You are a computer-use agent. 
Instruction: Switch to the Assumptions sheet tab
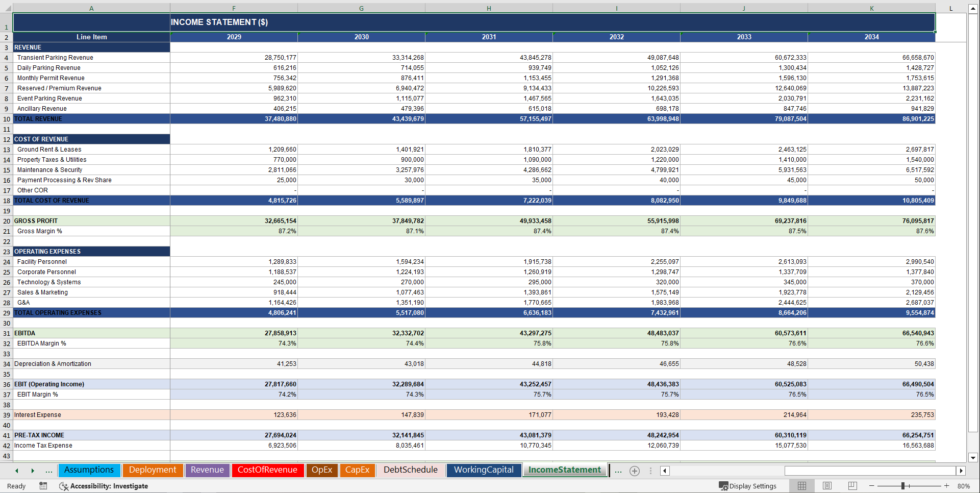point(89,470)
